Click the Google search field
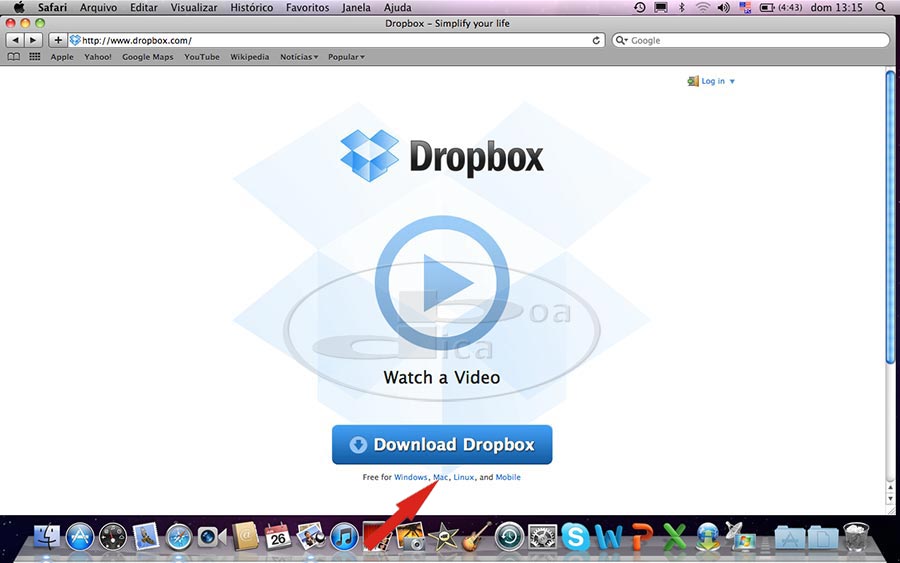The height and width of the screenshot is (563, 900). click(751, 40)
